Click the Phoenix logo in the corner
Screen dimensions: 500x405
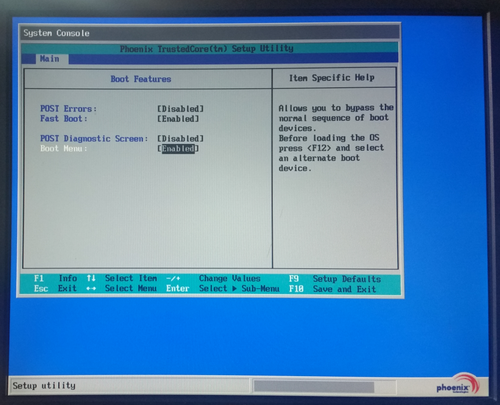pos(457,384)
